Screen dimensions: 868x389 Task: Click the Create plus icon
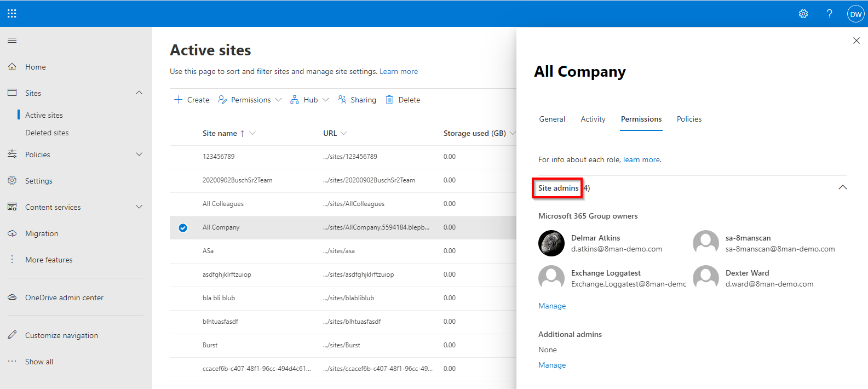pyautogui.click(x=178, y=99)
